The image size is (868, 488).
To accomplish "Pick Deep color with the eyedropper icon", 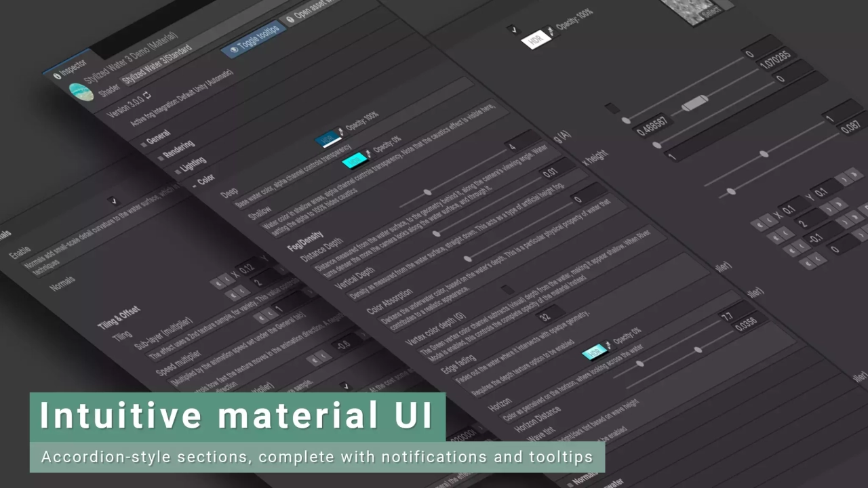I will click(x=341, y=131).
